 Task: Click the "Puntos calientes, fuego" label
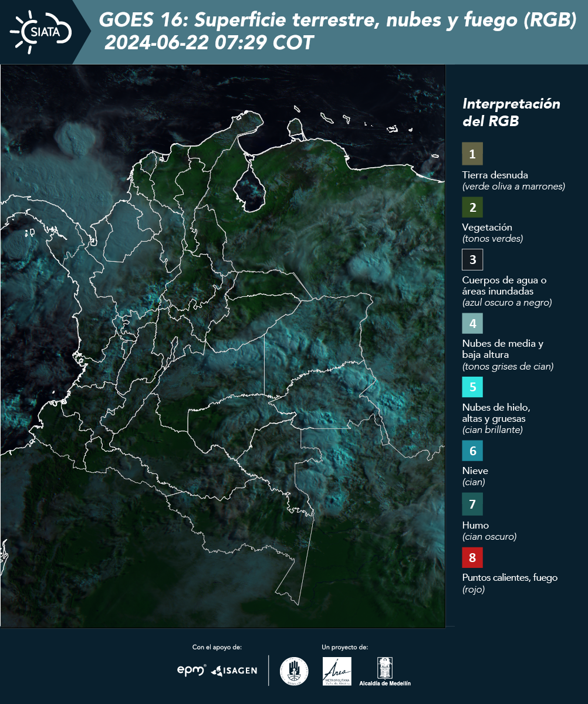(x=510, y=577)
